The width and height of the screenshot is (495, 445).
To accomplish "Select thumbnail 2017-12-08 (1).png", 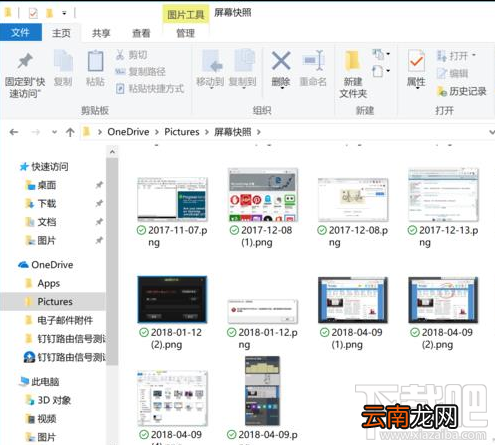I will (x=263, y=195).
